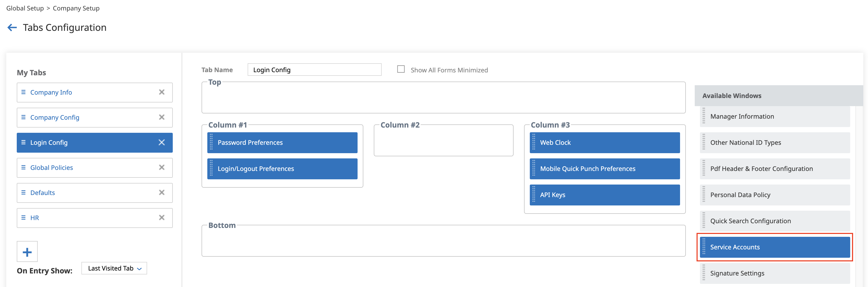Click the back arrow beside Tabs Configuration
868x287 pixels.
[12, 28]
